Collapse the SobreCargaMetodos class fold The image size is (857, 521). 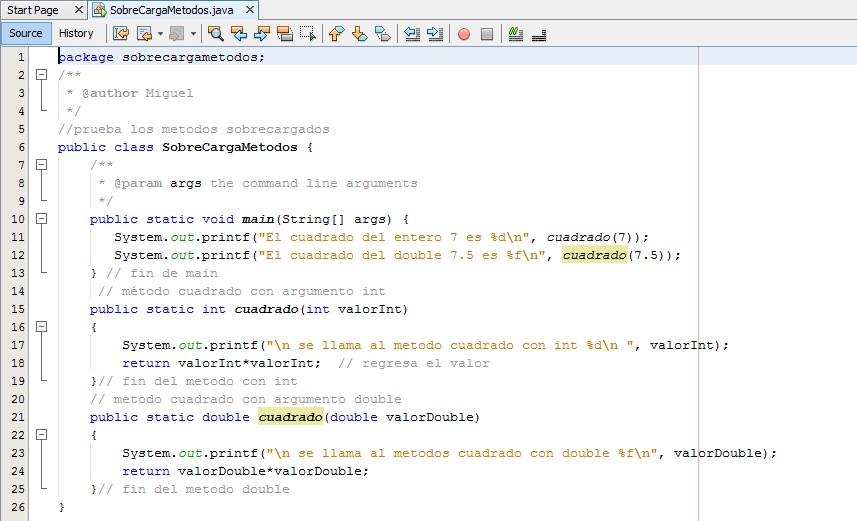pyautogui.click(x=41, y=147)
